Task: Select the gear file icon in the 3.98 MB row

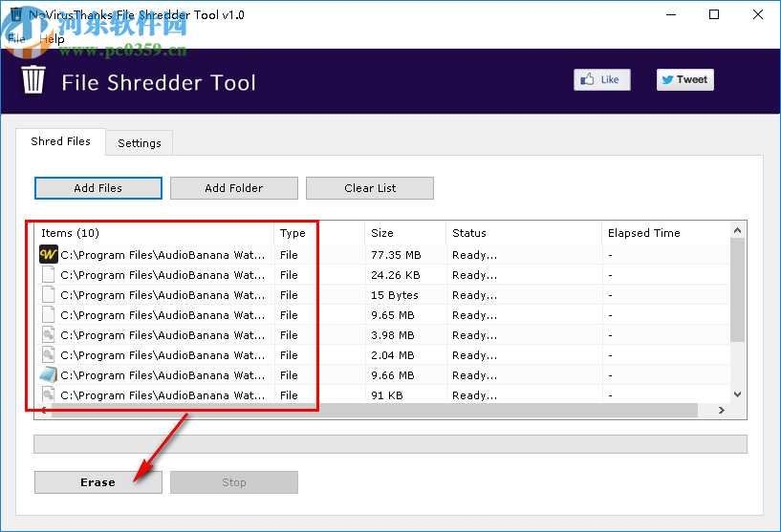Action: point(49,335)
